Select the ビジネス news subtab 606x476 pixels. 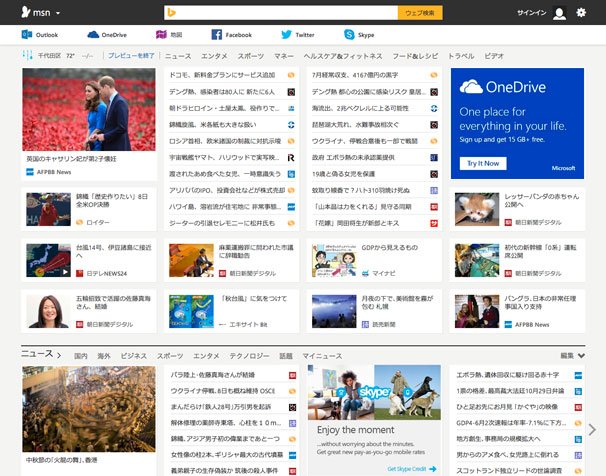[133, 356]
